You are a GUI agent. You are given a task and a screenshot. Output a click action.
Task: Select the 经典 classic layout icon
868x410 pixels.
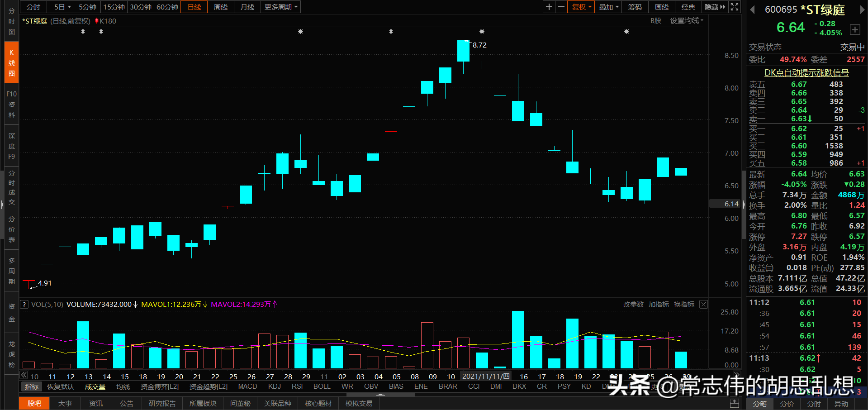point(688,7)
